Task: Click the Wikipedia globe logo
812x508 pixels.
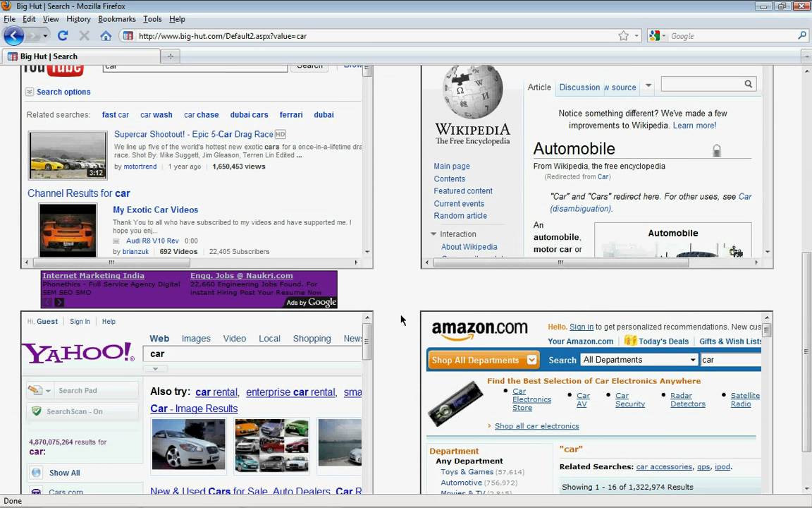Action: click(473, 92)
